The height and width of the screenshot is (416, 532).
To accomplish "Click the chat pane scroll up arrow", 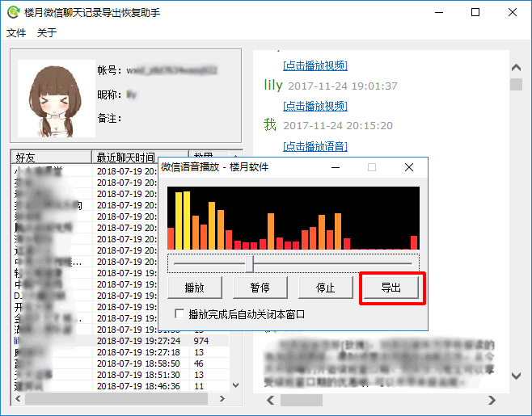I will point(516,68).
